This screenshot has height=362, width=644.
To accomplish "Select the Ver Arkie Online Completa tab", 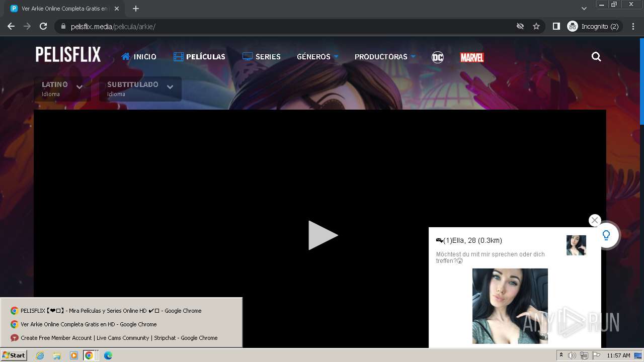I will coord(64,9).
